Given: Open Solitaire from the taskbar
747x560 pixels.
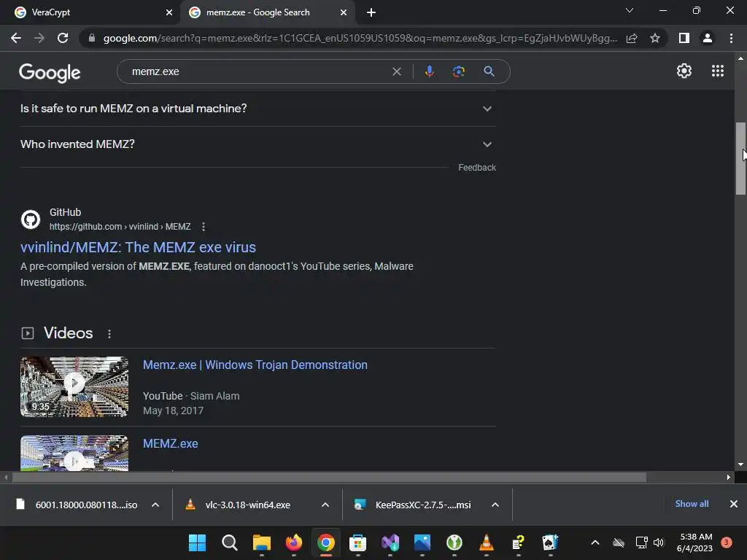Looking at the screenshot, I should [550, 542].
